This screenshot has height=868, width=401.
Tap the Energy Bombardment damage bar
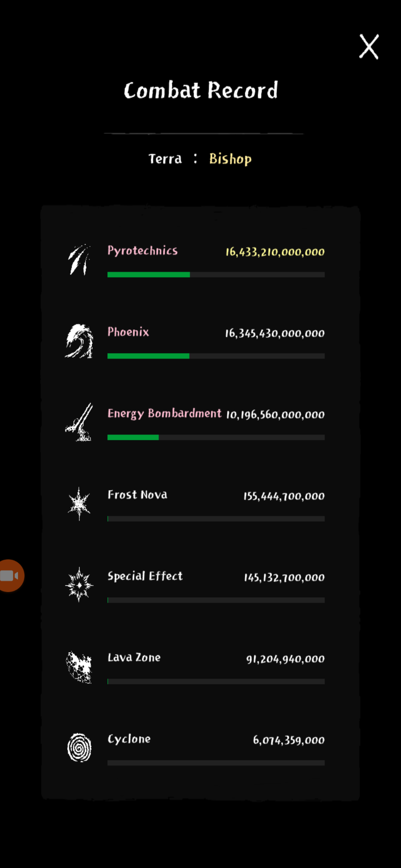click(x=216, y=438)
